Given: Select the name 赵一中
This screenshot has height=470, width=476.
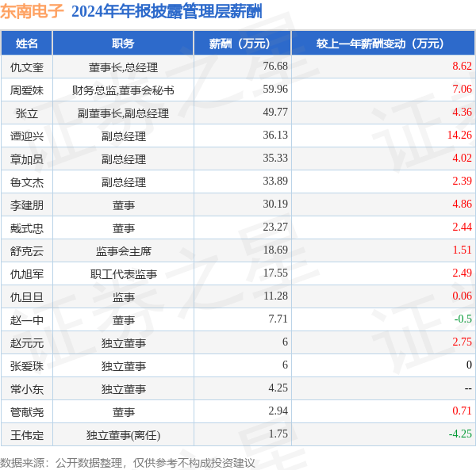Looking at the screenshot, I should point(27,320).
